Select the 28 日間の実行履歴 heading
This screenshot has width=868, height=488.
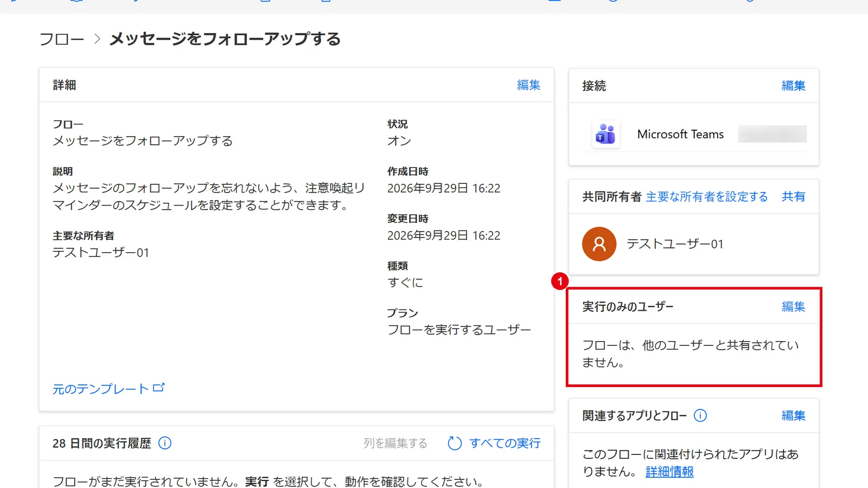[102, 444]
